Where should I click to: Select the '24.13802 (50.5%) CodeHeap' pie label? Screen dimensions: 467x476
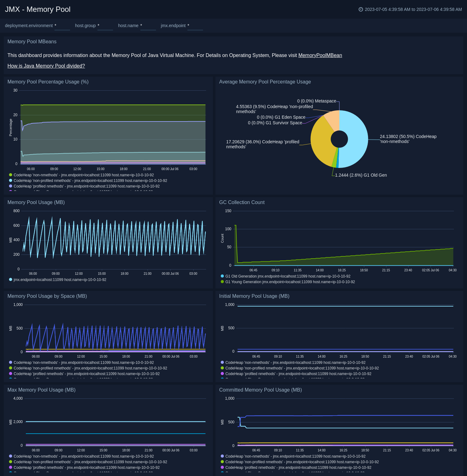pos(408,139)
